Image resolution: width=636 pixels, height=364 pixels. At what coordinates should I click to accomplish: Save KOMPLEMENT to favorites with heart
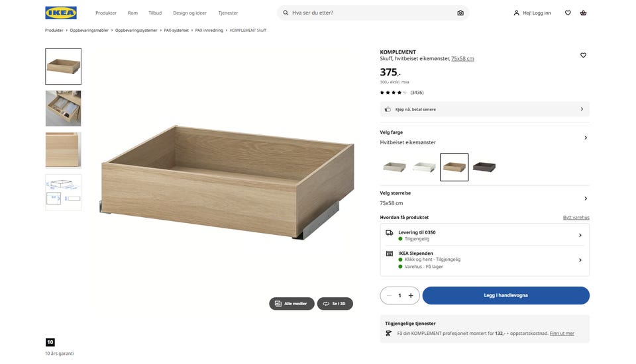(583, 55)
